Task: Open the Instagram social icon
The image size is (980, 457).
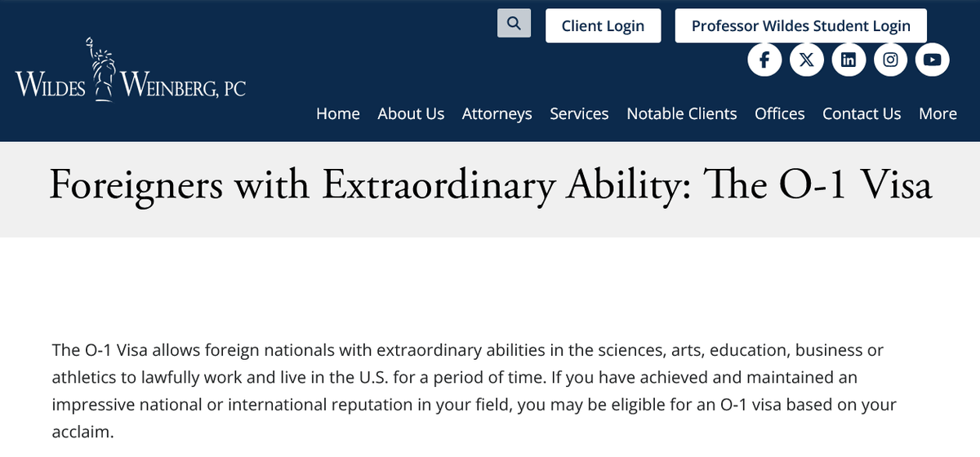Action: [890, 60]
